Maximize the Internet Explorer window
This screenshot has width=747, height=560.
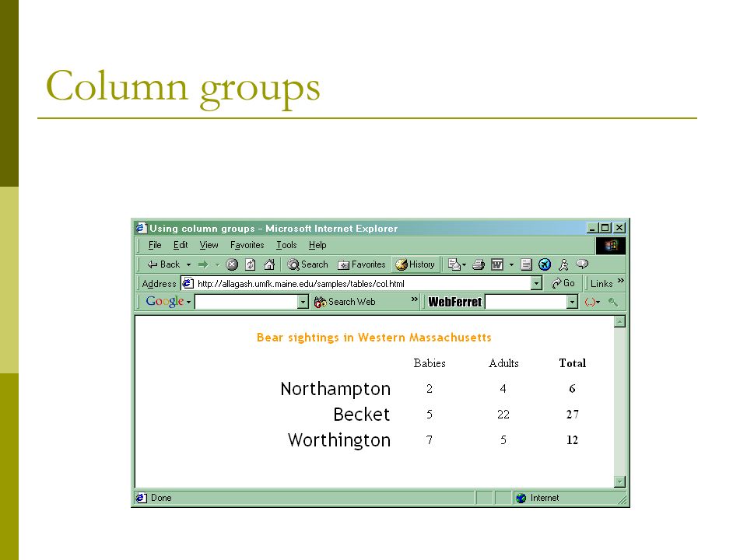(605, 228)
